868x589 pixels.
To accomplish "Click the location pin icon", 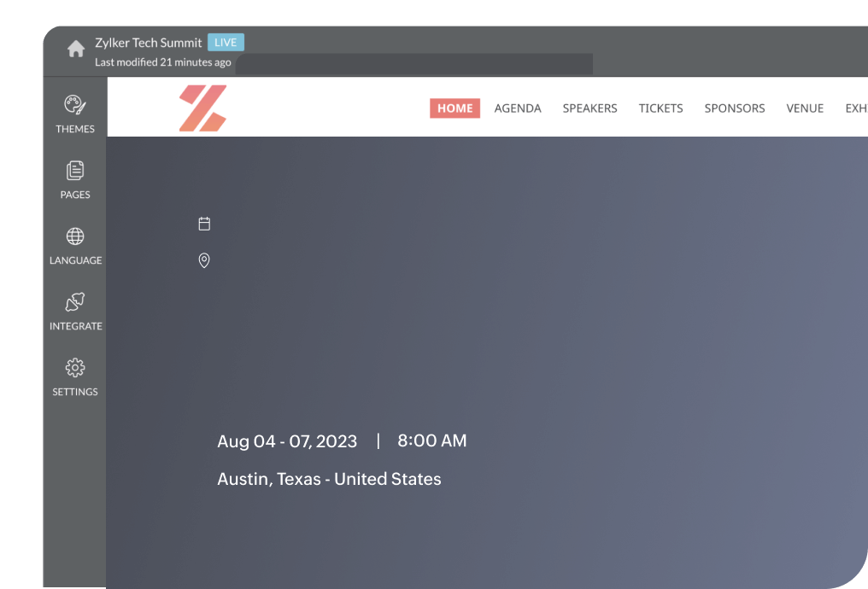I will point(204,260).
